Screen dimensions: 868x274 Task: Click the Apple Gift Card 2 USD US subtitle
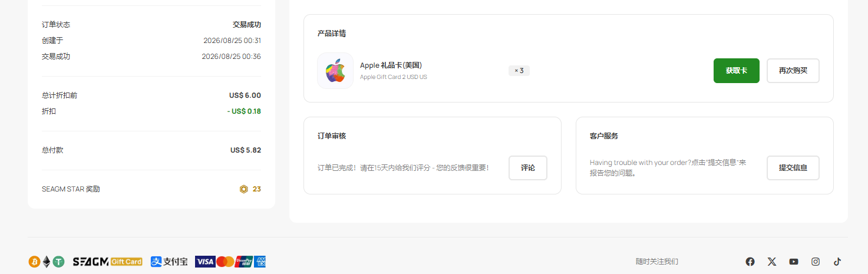click(x=394, y=77)
